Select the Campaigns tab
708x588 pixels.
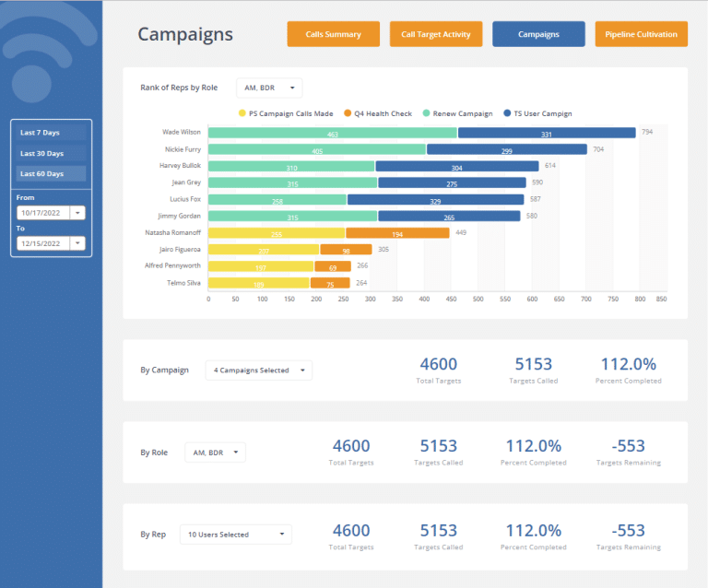click(x=538, y=34)
